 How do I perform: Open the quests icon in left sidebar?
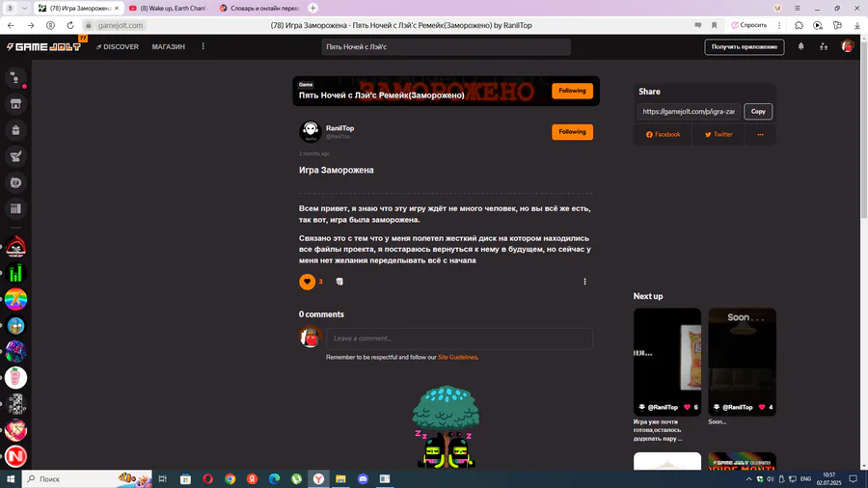[15, 156]
